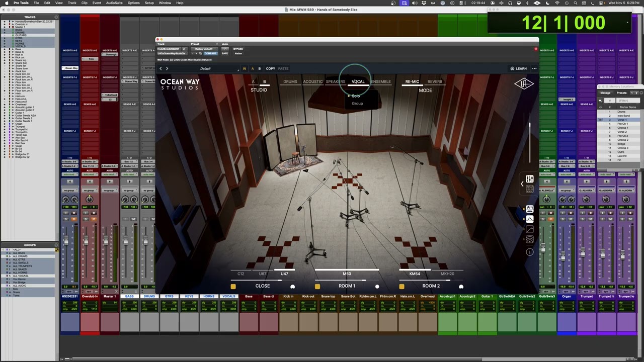Viewport: 644px width, 362px height.
Task: Select Studio A
Action: click(x=253, y=81)
